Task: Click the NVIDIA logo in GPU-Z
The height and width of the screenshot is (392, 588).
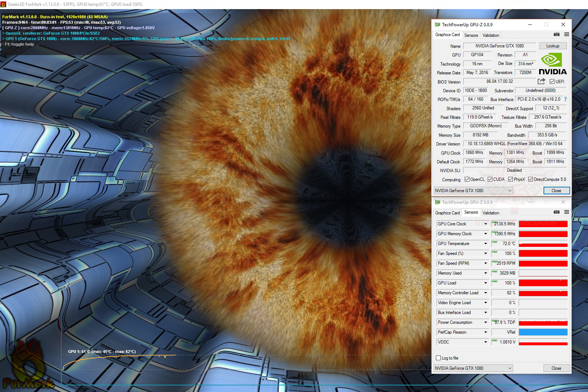Action: point(553,64)
